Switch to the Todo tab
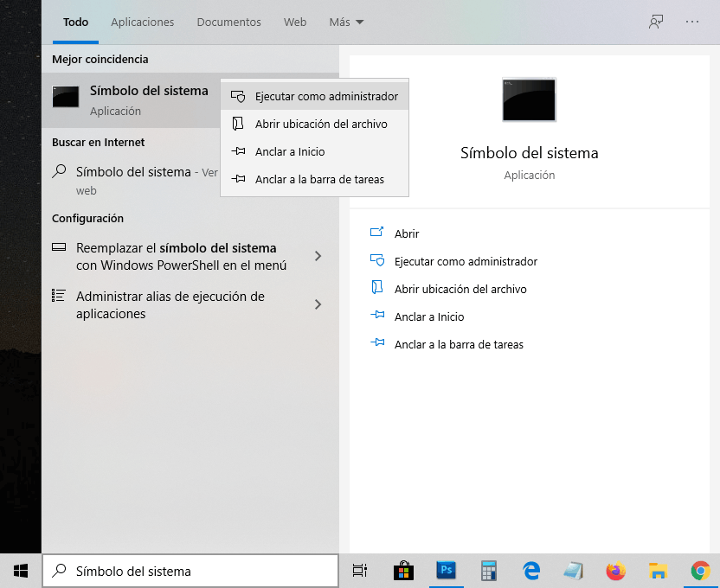This screenshot has height=588, width=720. (x=76, y=22)
